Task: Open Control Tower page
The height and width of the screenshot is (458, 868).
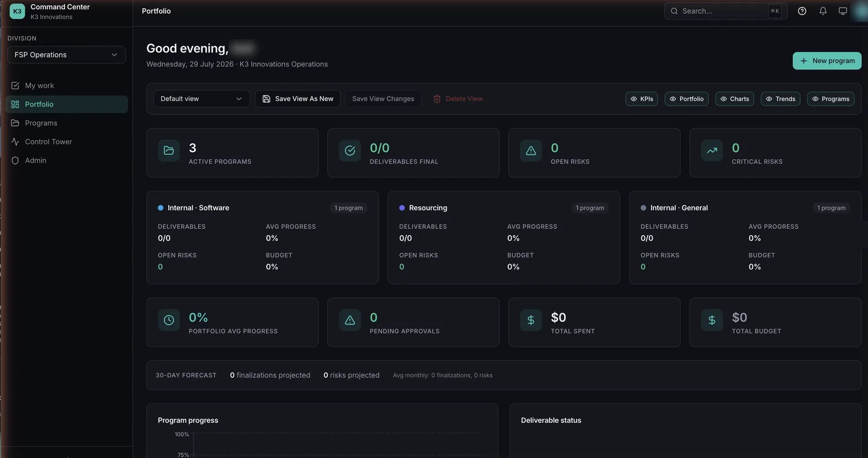Action: (x=67, y=141)
